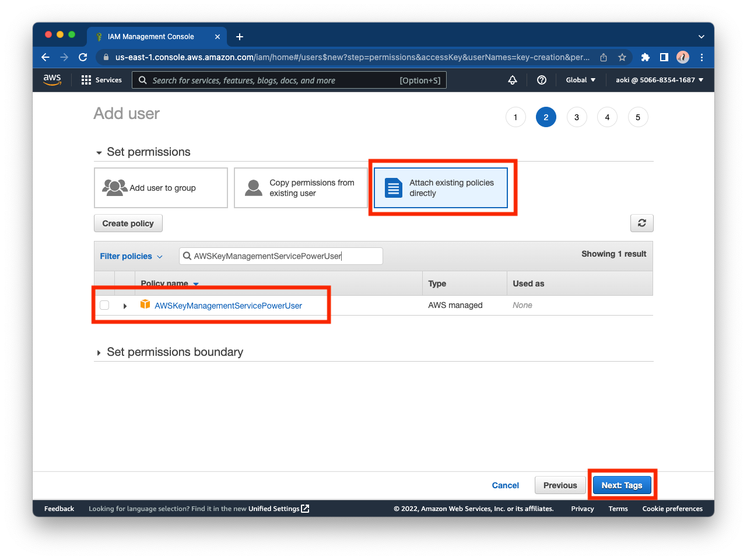Click the Previous button
Screen dimensions: 747x560
[560, 485]
